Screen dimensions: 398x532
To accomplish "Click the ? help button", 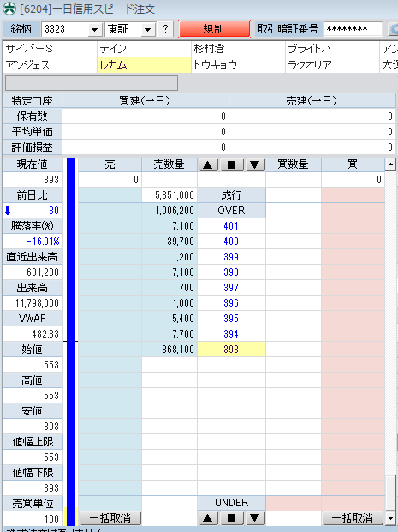I will (x=165, y=29).
